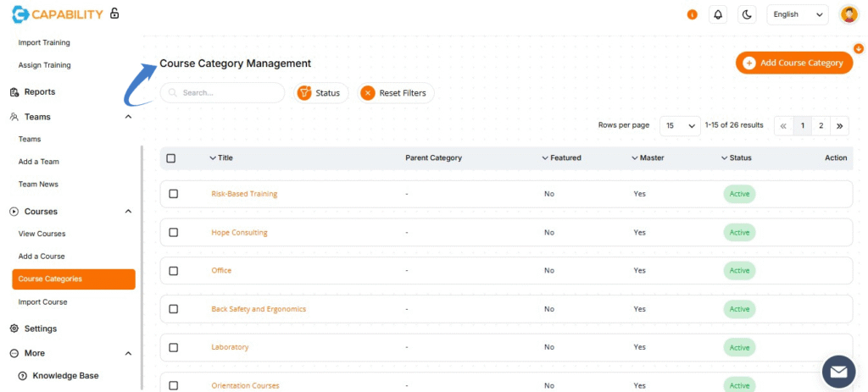This screenshot has height=392, width=868.
Task: Click the orange info icon
Action: click(692, 15)
